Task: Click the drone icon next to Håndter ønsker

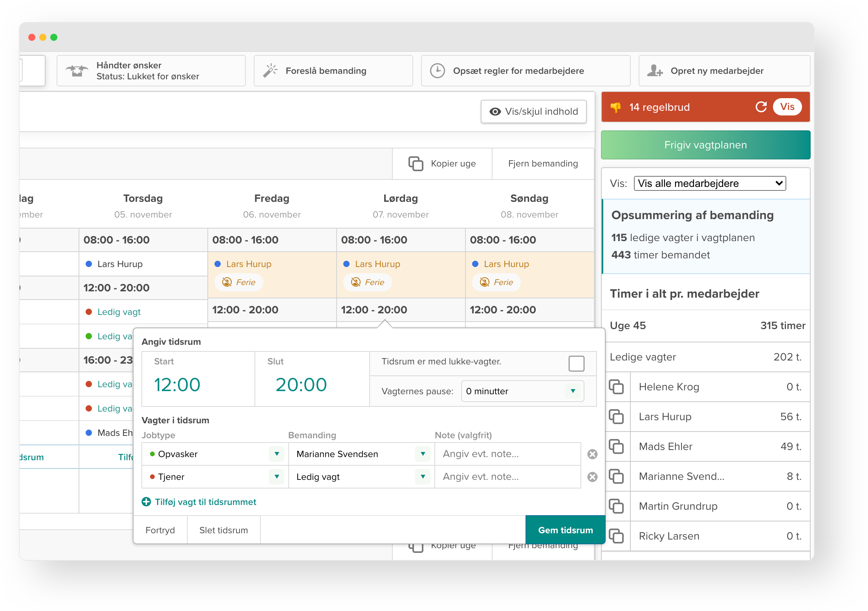Action: tap(77, 71)
